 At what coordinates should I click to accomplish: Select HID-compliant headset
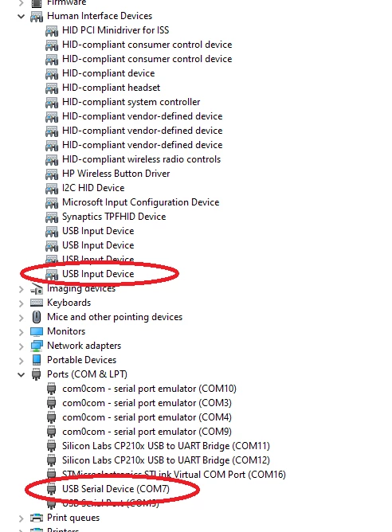coord(111,88)
